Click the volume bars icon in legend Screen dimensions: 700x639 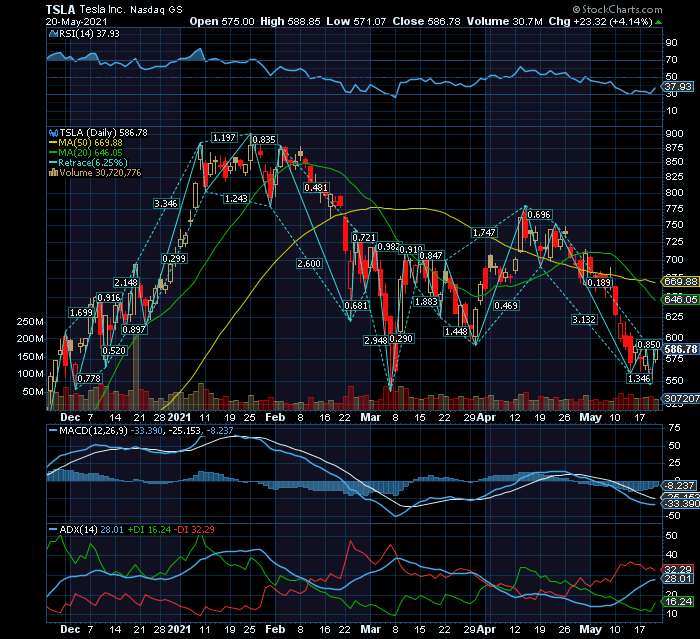point(53,172)
